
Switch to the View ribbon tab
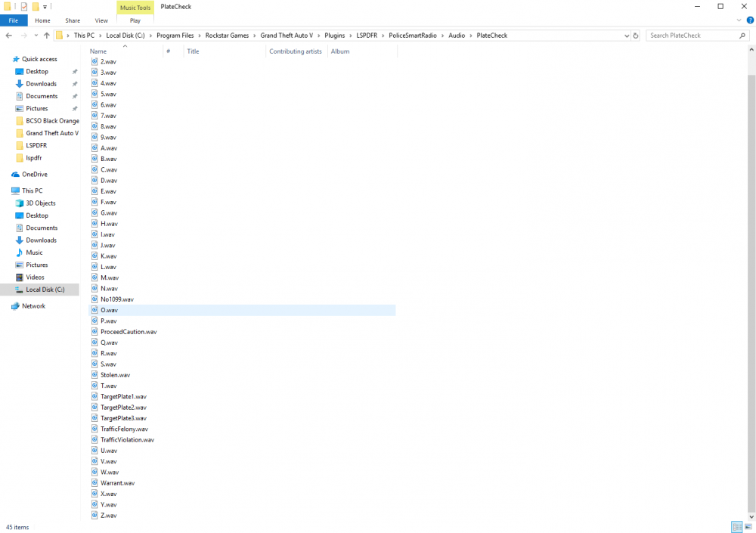(101, 20)
